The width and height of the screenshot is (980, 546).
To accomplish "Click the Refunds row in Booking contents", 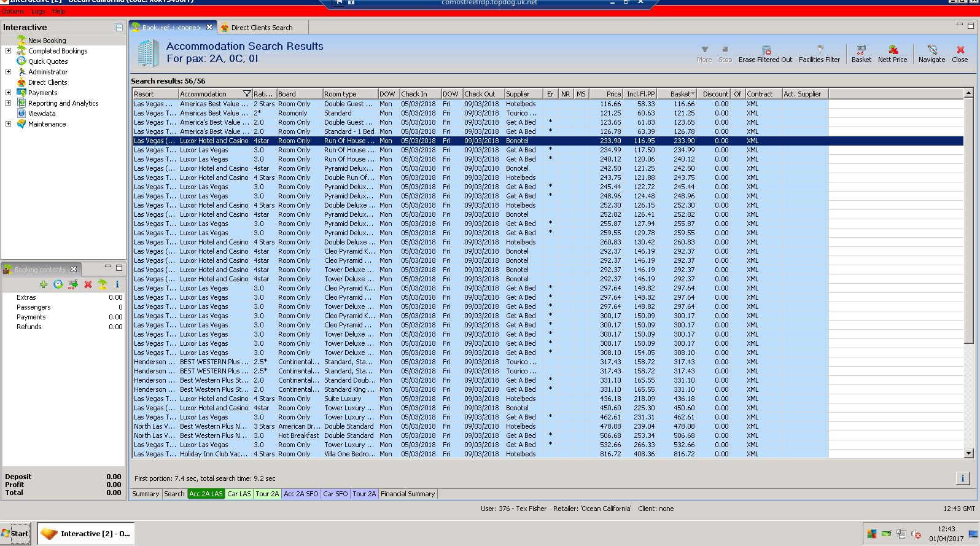I will pos(63,327).
